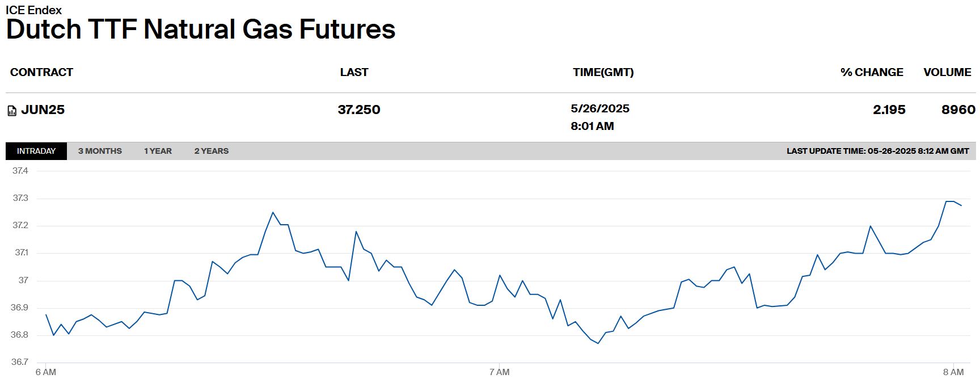The width and height of the screenshot is (980, 387).
Task: Click the Dutch TTF Natural Gas Futures title
Action: (x=200, y=30)
